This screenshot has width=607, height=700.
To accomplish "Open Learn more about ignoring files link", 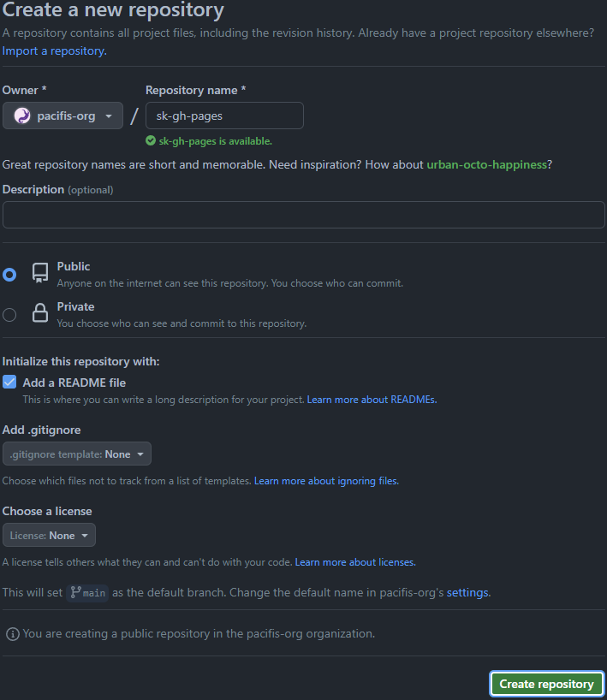I will (x=326, y=481).
